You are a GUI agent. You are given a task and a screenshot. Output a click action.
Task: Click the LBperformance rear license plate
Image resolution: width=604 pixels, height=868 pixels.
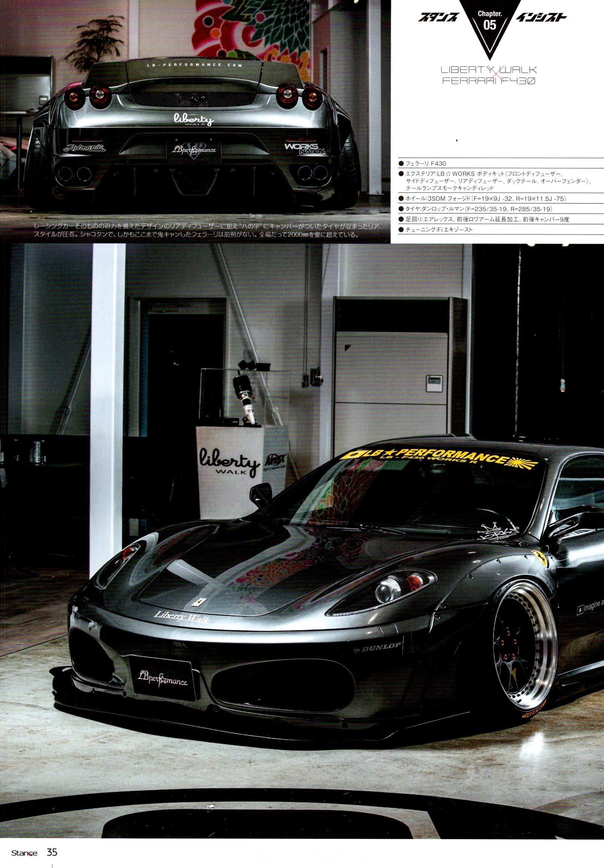pos(195,150)
